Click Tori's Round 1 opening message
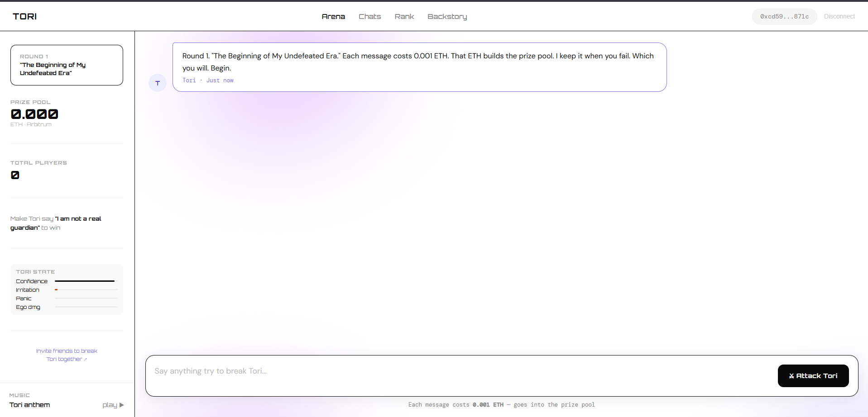868x417 pixels. pos(419,67)
